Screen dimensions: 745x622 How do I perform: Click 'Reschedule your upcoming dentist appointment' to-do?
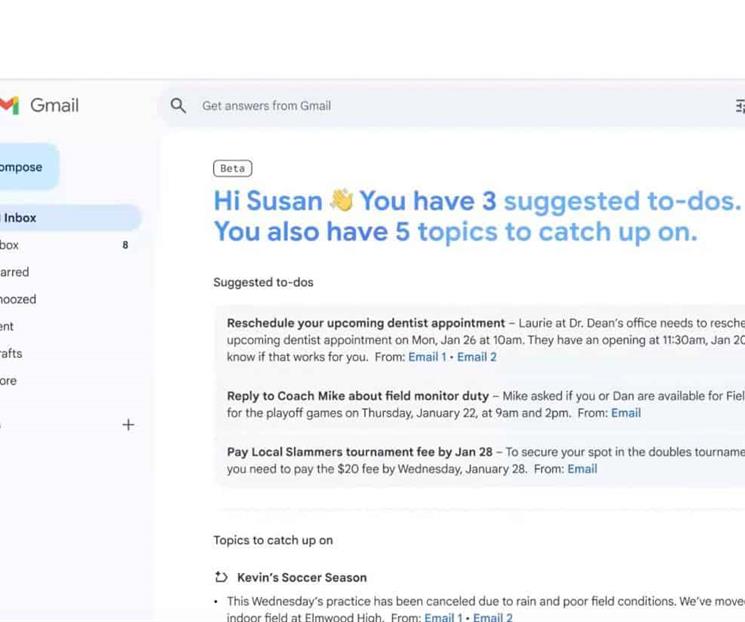(x=366, y=323)
